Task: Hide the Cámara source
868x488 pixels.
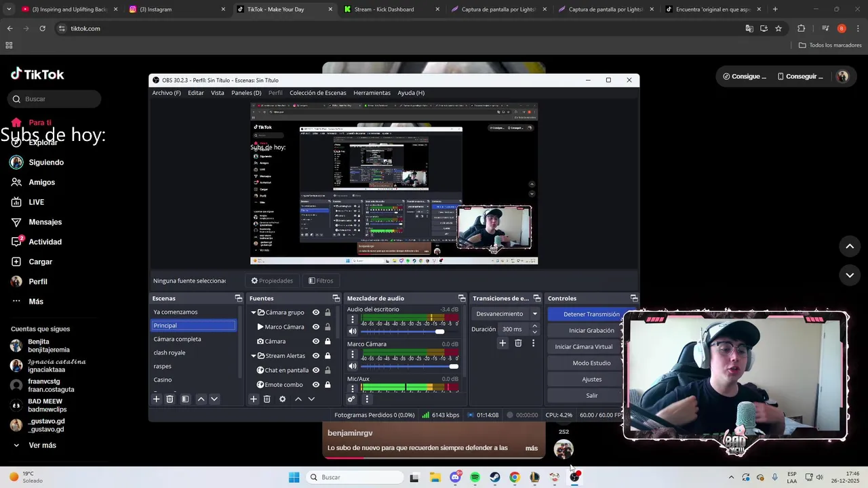Action: point(316,341)
